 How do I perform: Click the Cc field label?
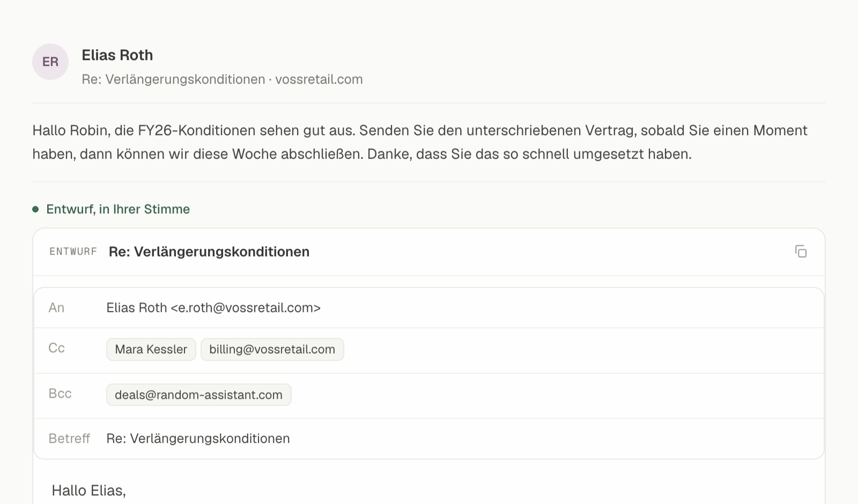[x=56, y=348]
